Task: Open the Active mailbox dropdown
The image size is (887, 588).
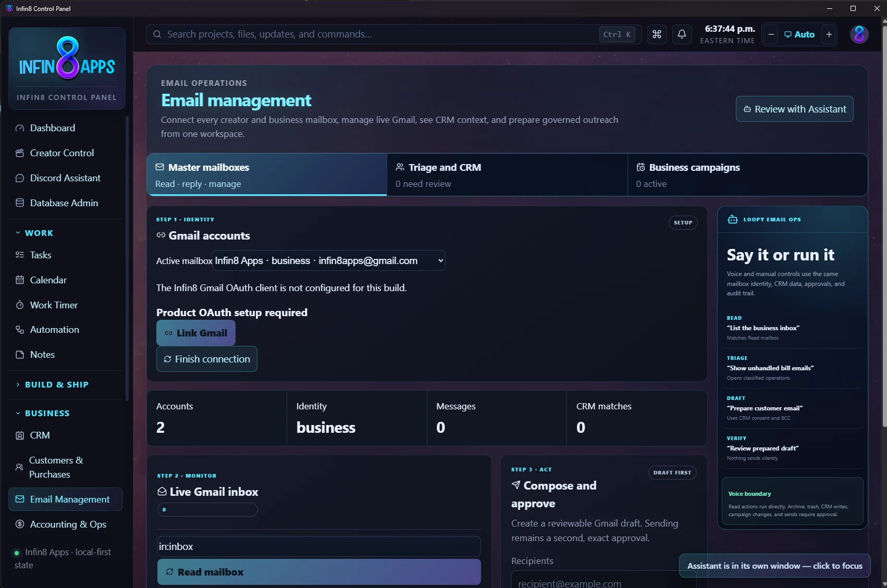Action: coord(329,261)
